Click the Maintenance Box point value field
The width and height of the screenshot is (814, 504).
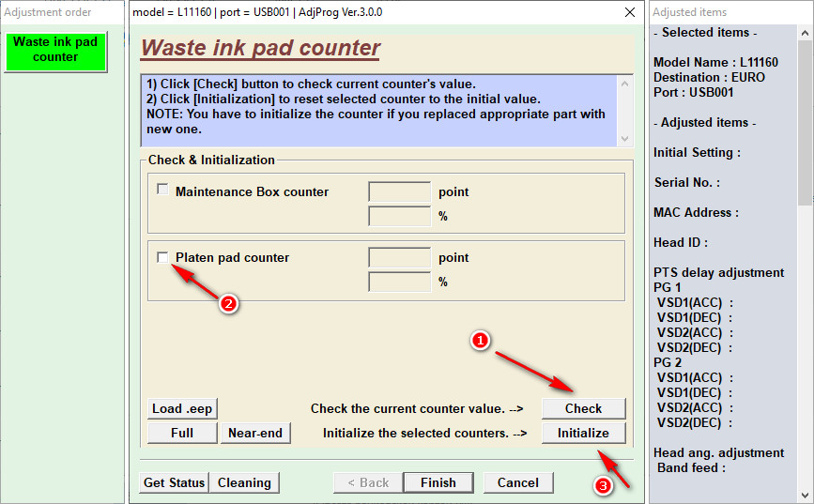point(399,192)
